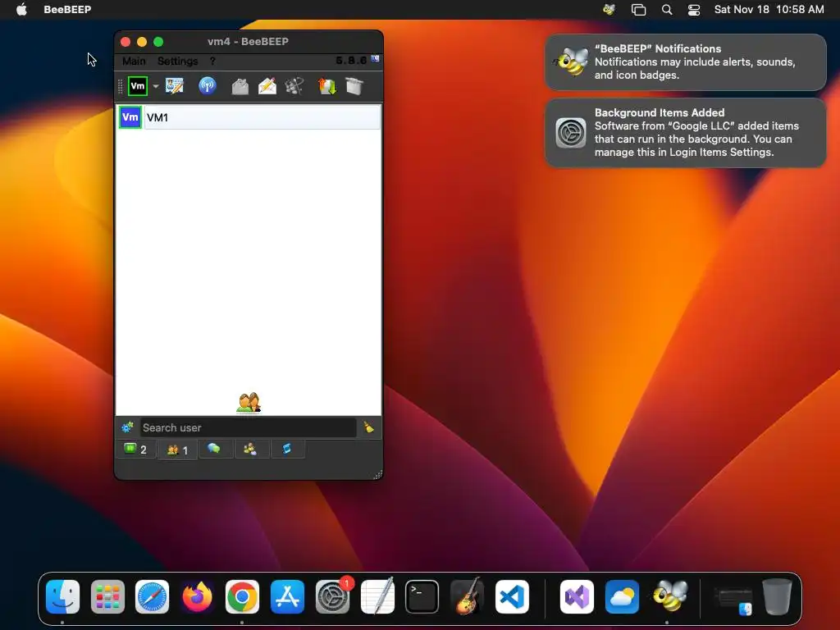The height and width of the screenshot is (630, 840).
Task: Open the Settings menu in BeeBEEP window
Action: [178, 61]
